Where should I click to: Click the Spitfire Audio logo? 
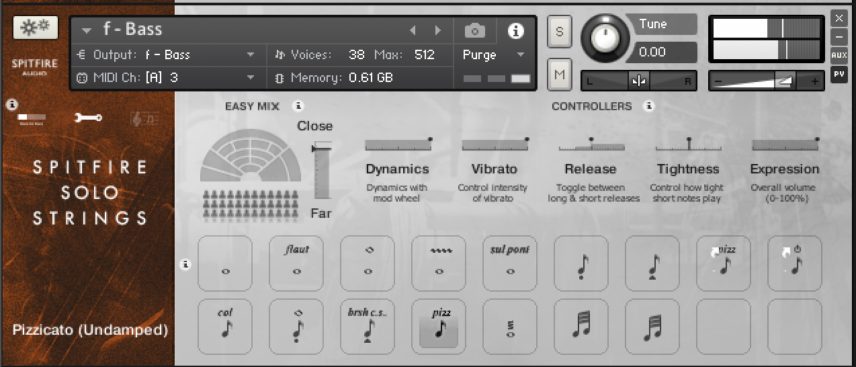34,67
